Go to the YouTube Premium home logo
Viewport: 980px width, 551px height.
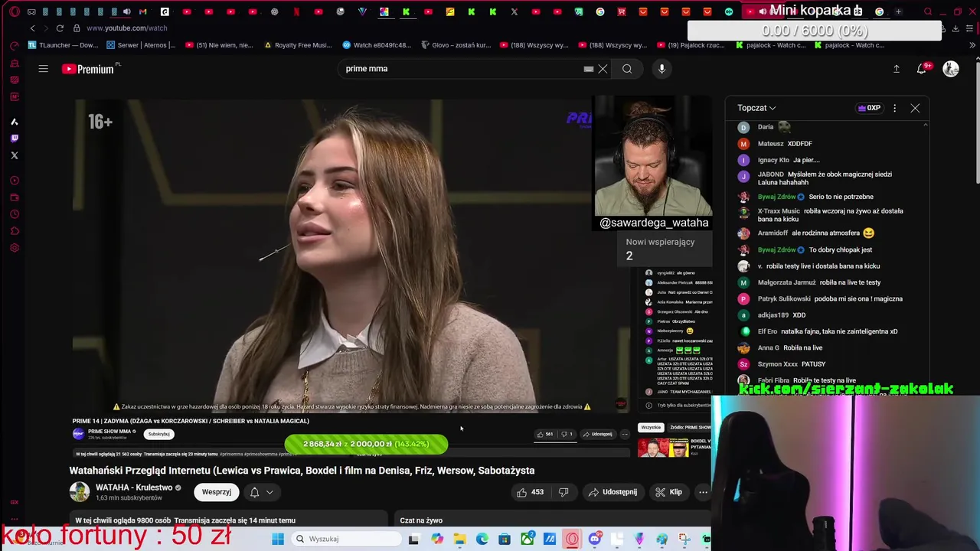coord(88,69)
